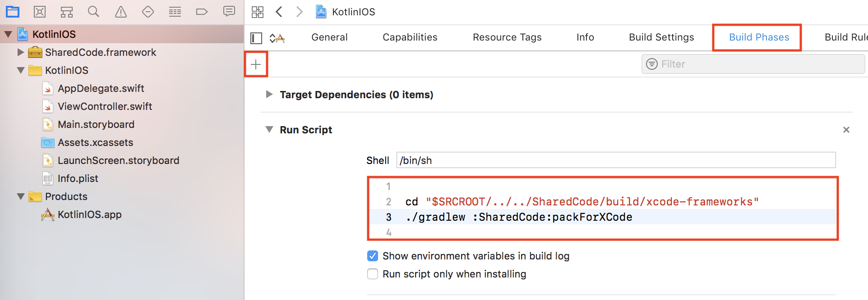Collapse the Run Script section

269,130
